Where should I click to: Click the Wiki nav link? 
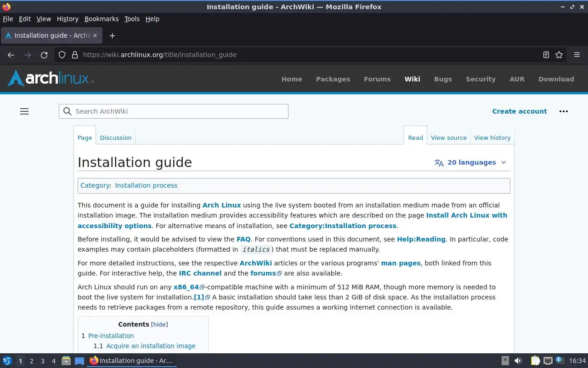pos(412,79)
